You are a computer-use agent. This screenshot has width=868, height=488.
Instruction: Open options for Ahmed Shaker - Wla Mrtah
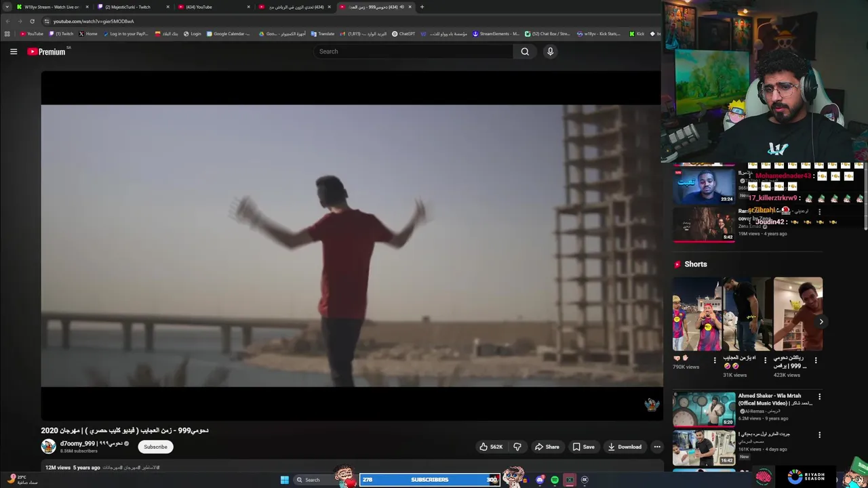[x=819, y=396]
